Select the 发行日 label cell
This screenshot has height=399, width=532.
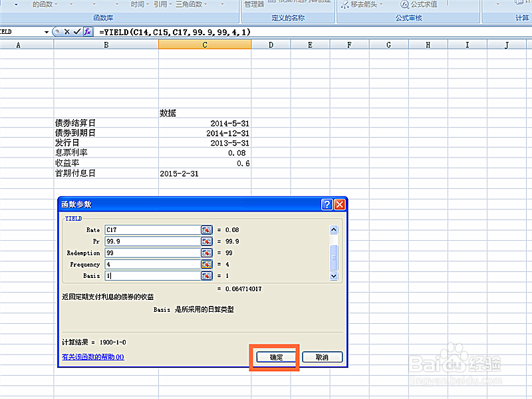tap(106, 143)
